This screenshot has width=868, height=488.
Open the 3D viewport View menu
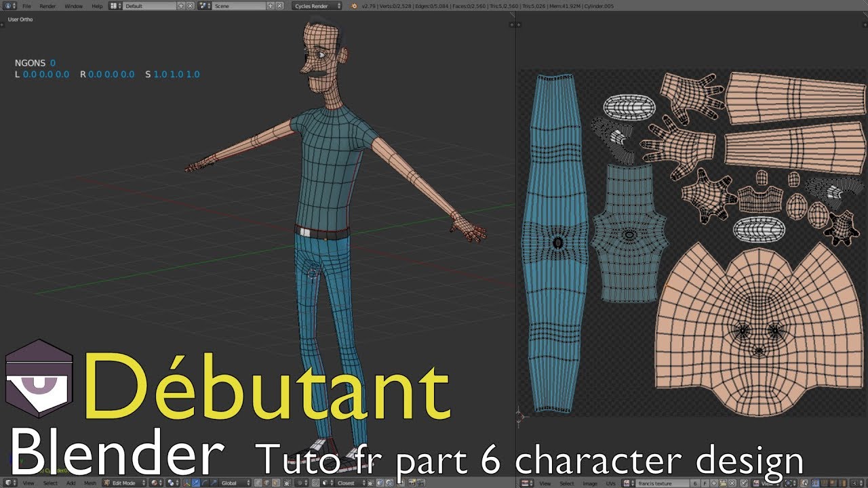28,483
